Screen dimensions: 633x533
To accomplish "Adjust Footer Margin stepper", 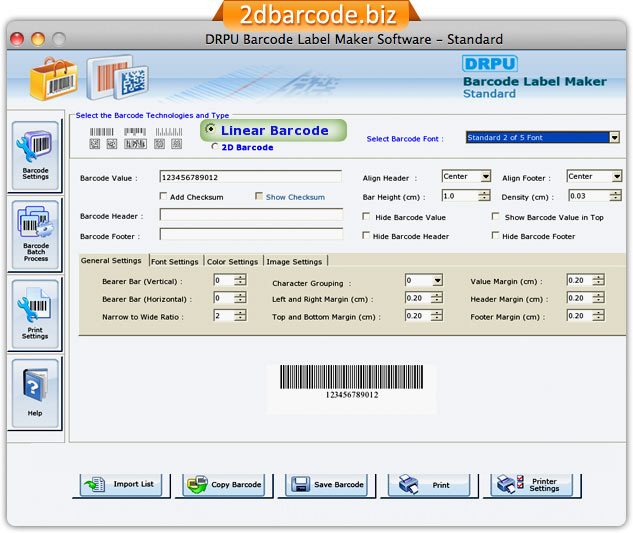I will (x=598, y=316).
